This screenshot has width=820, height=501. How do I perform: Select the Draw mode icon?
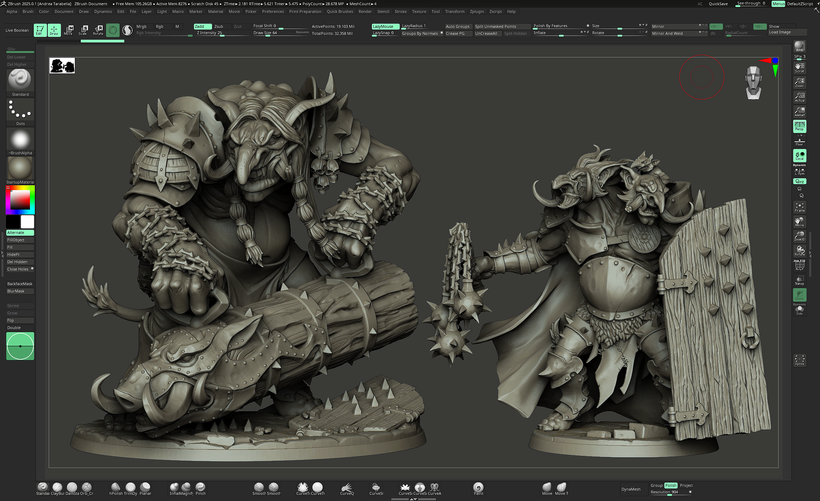(x=55, y=30)
